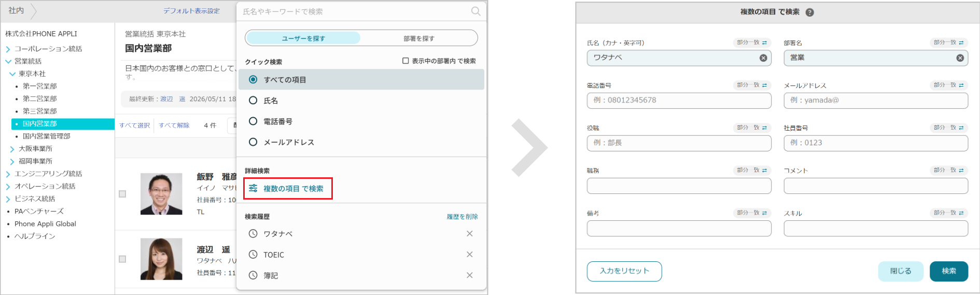Toggle 部分一致 for 部署名 field
Image resolution: width=980 pixels, height=295 pixels.
pyautogui.click(x=949, y=43)
